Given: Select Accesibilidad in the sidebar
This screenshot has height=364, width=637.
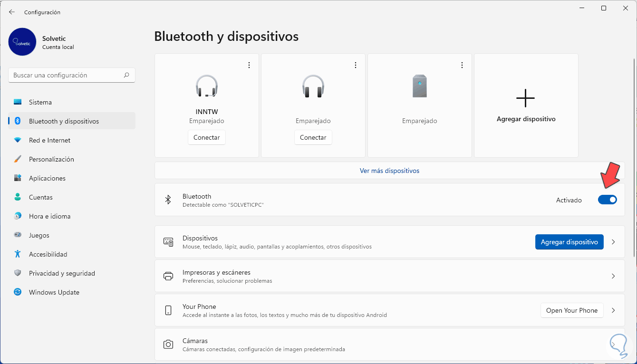Looking at the screenshot, I should pos(48,254).
